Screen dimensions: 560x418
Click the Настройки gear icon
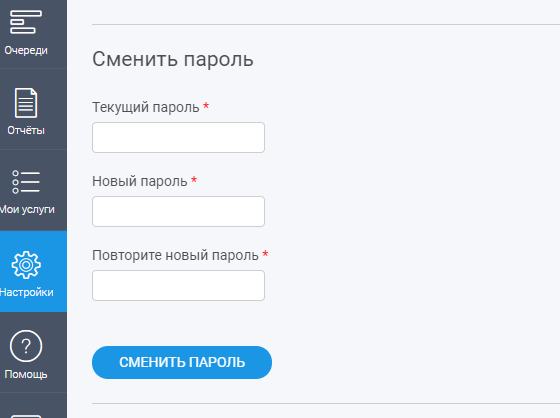click(26, 265)
